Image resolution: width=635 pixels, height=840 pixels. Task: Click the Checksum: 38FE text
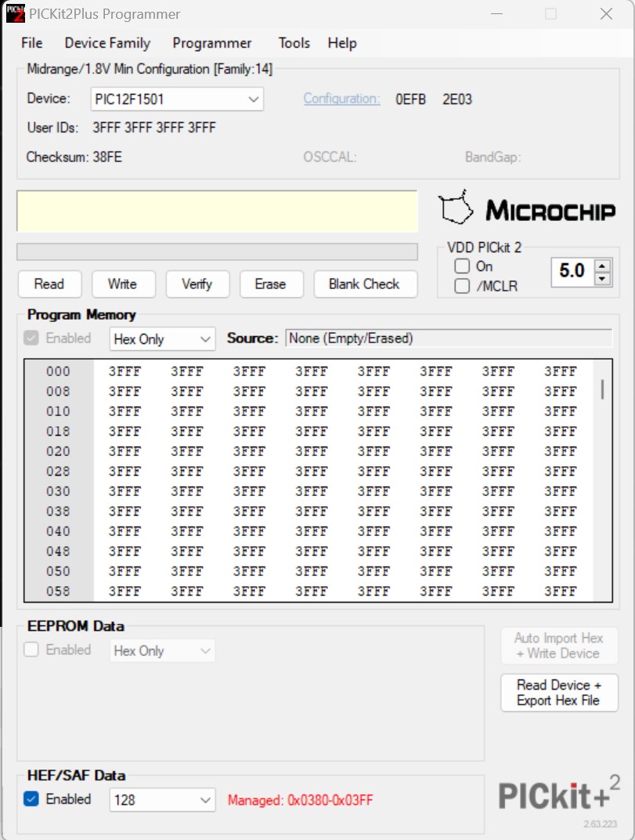click(74, 157)
